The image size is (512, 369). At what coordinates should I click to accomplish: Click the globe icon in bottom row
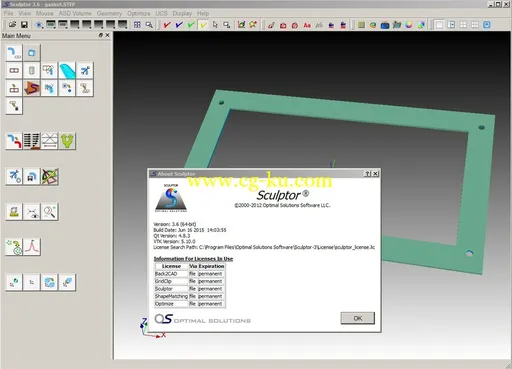point(49,282)
